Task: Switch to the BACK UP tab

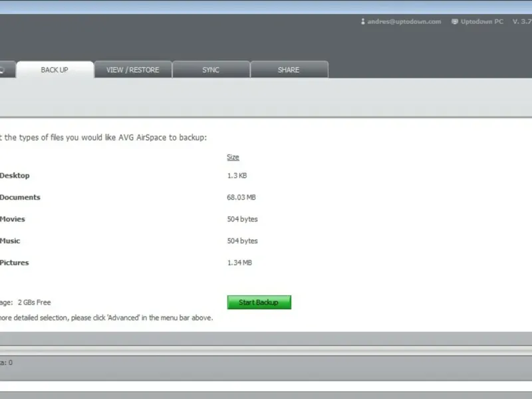Action: point(55,70)
